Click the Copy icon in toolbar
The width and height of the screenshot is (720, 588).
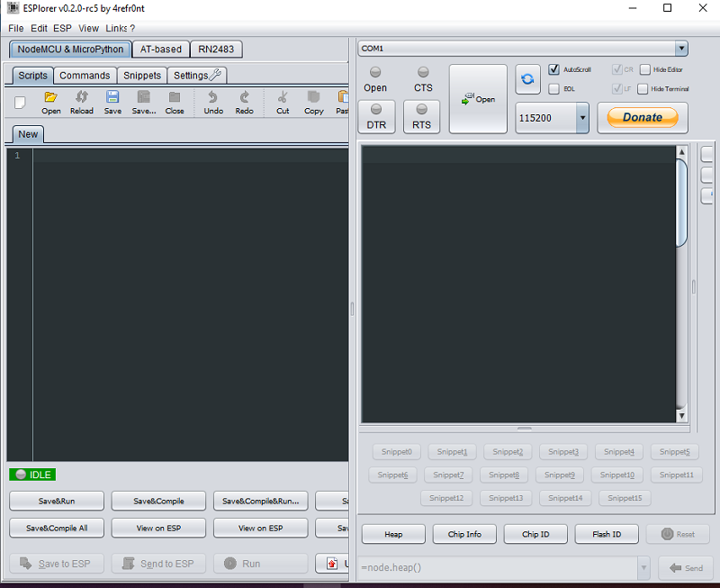pos(313,98)
